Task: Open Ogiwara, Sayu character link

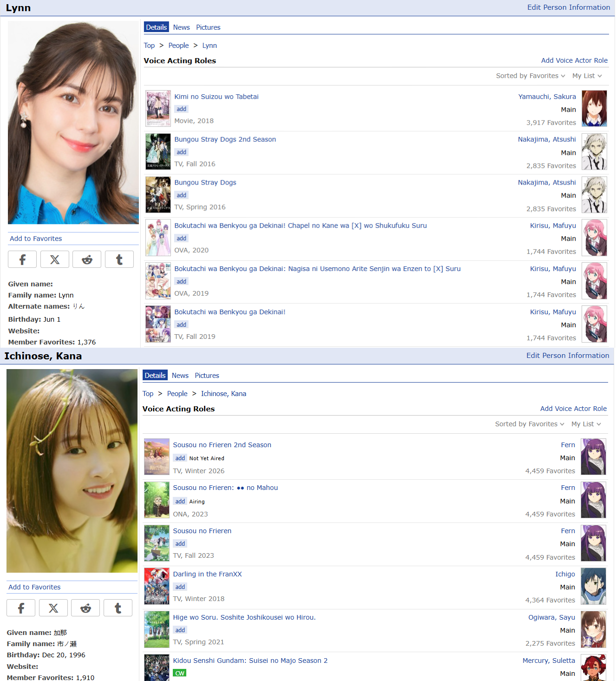Action: [x=551, y=617]
